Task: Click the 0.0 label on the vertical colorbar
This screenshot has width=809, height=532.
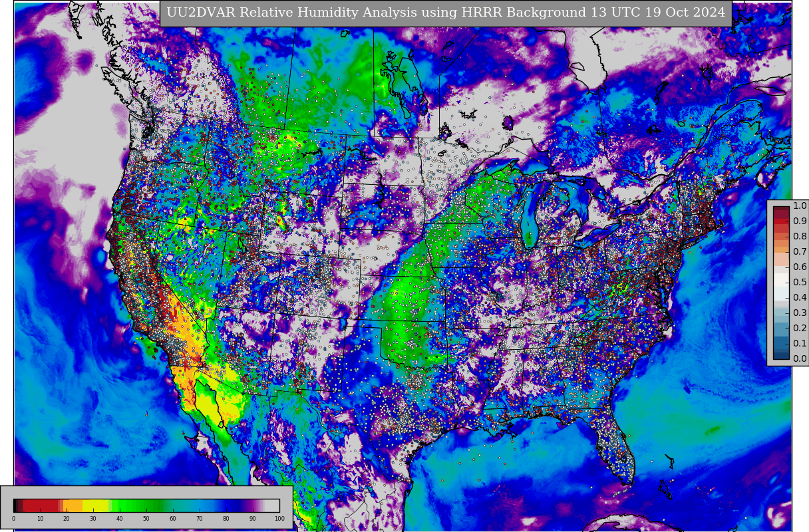Action: tap(800, 359)
